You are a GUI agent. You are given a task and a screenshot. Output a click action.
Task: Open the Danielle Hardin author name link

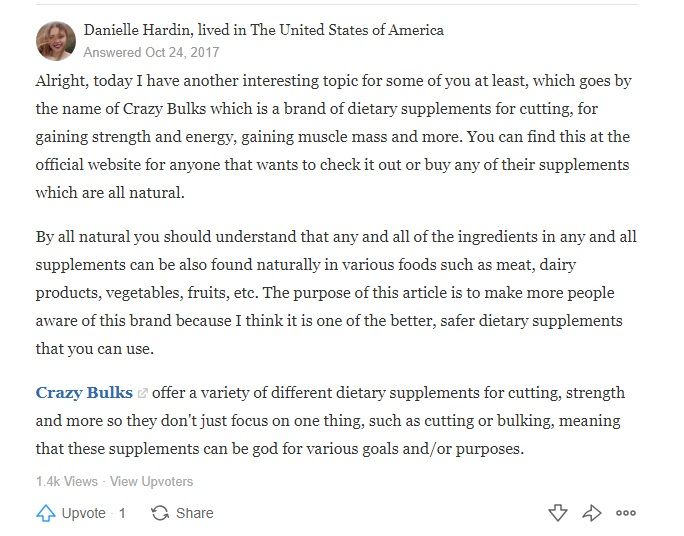tap(137, 30)
